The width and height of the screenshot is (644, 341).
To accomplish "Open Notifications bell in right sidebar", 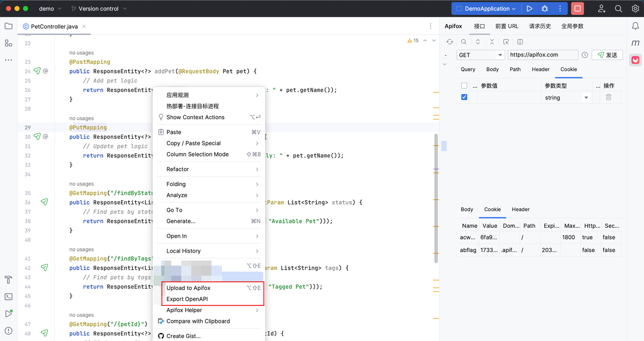I will click(635, 26).
